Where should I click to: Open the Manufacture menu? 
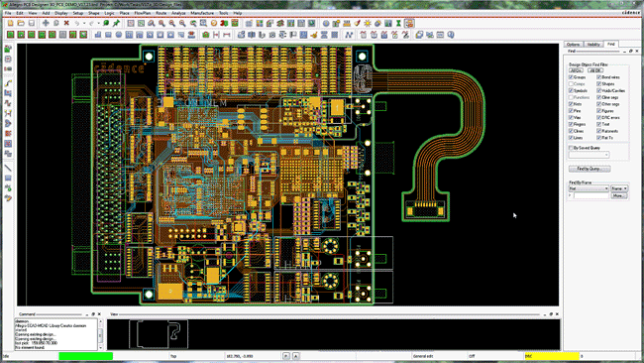202,13
